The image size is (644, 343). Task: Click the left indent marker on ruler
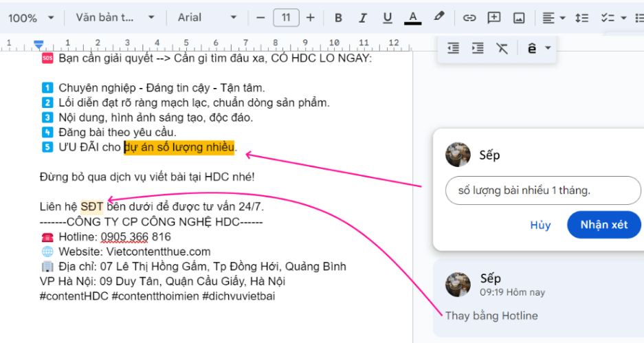[x=38, y=44]
